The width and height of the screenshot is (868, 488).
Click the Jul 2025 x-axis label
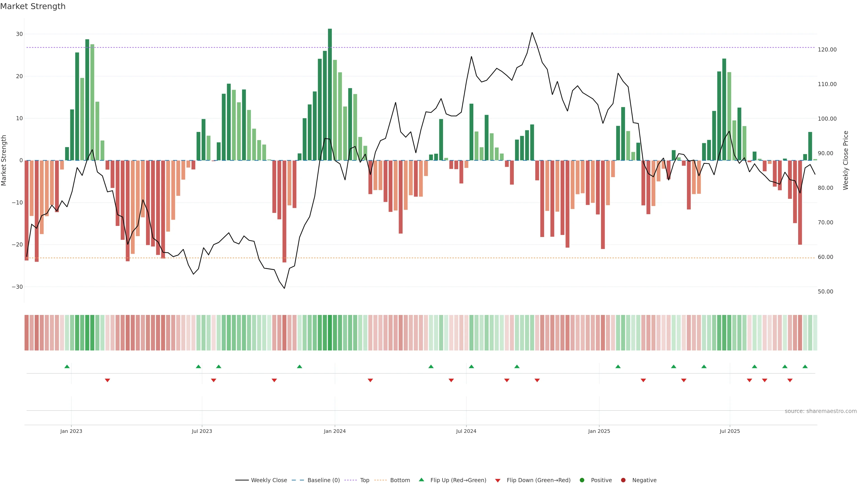[729, 431]
